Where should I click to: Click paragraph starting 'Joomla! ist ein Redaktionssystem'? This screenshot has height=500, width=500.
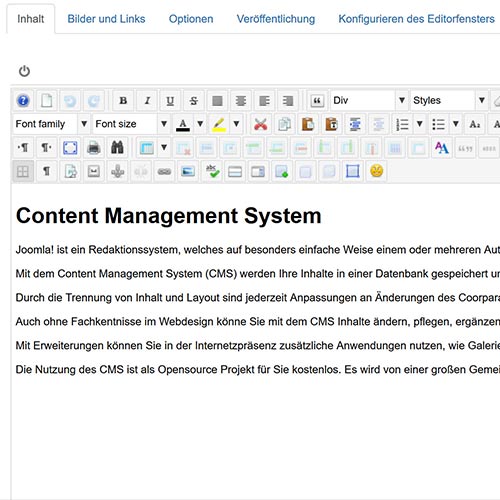(x=258, y=250)
